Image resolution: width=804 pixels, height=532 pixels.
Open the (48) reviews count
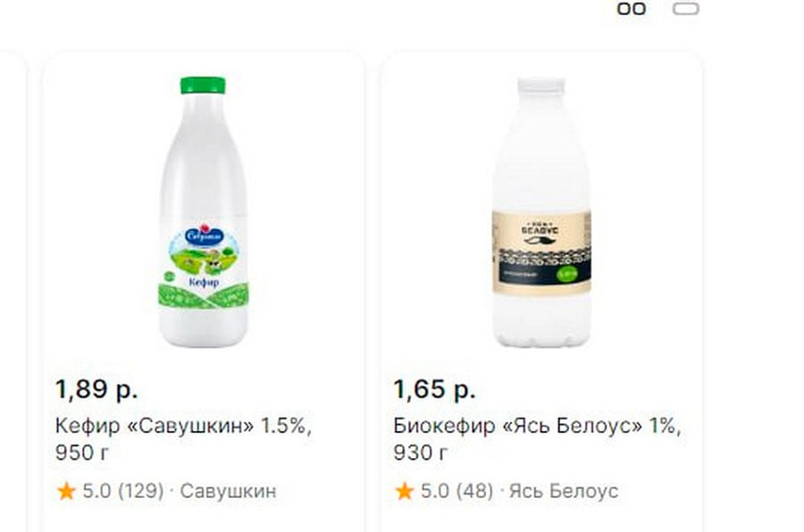(x=474, y=491)
